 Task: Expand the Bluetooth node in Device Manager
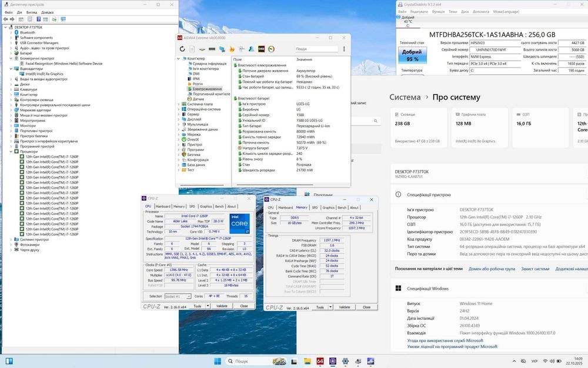(11, 32)
